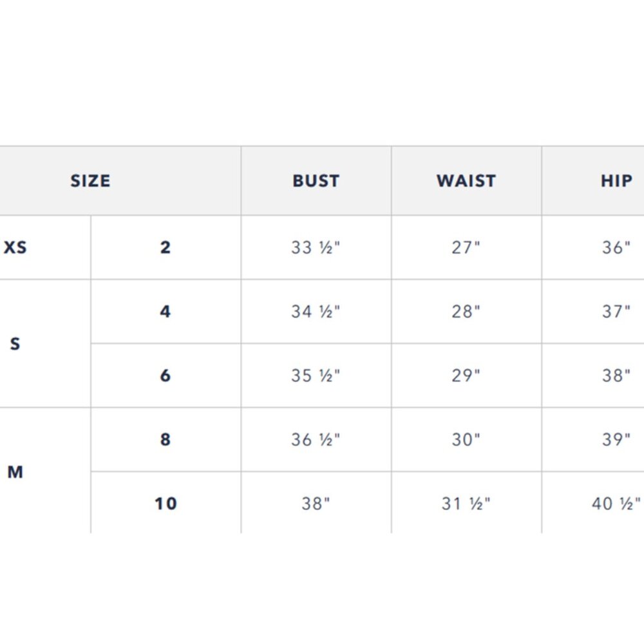
Task: Click numeric size 6 cell
Action: (x=165, y=375)
